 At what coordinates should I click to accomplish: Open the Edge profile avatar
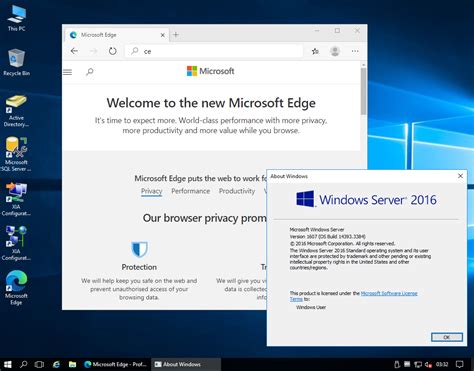point(335,51)
